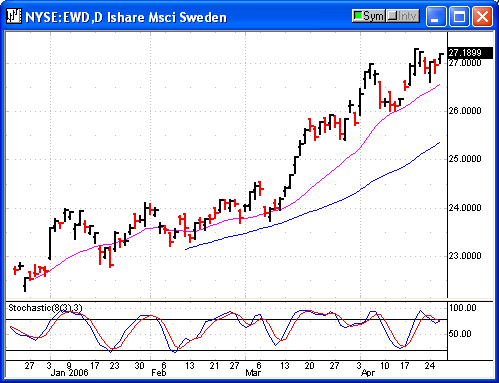
Task: Click the 25.0000 price axis label
Action: pyautogui.click(x=465, y=159)
